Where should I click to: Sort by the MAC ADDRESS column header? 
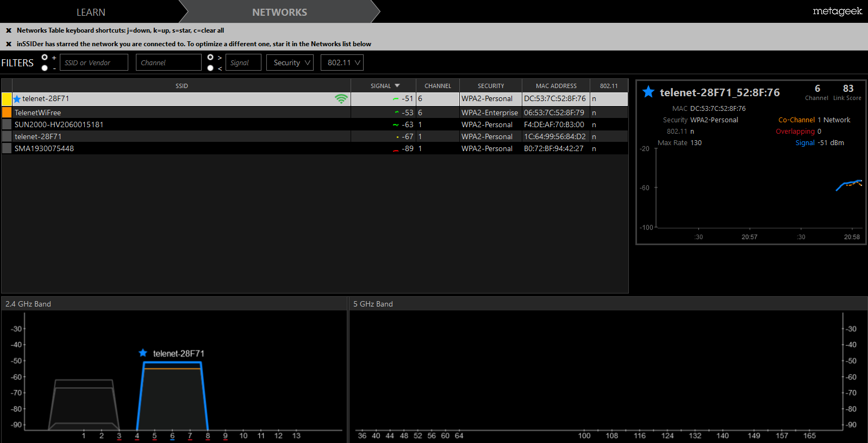click(556, 86)
